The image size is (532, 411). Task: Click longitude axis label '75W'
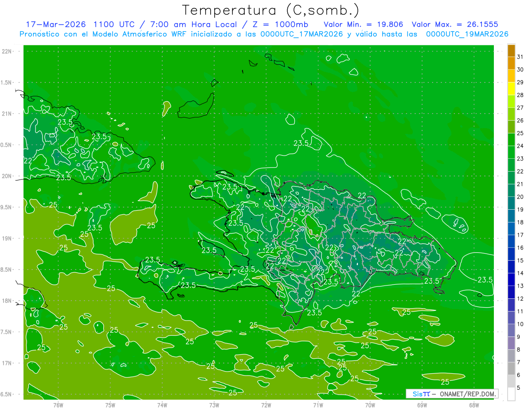(110, 405)
